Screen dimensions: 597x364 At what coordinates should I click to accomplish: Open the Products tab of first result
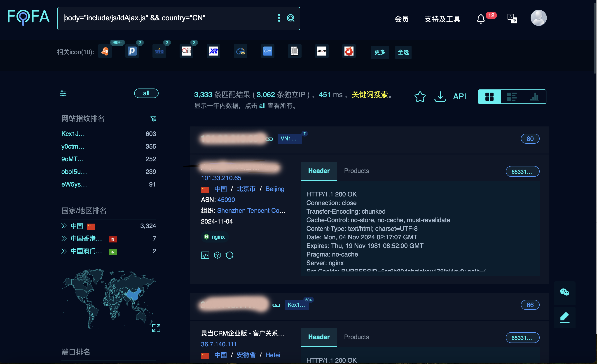(356, 171)
